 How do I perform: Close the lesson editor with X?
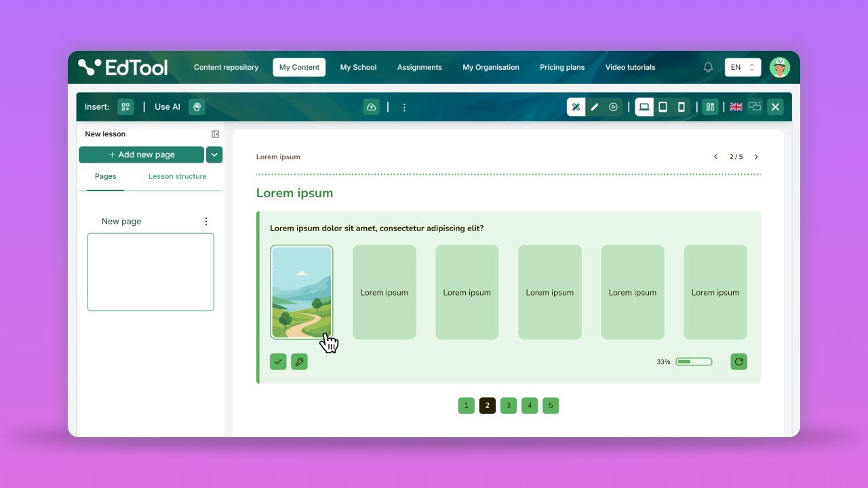coord(776,107)
